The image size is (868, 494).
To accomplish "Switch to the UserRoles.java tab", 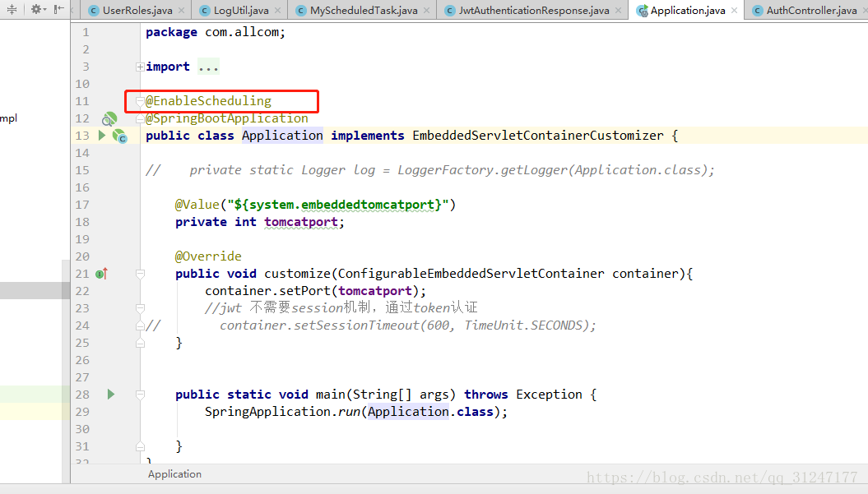I will (137, 10).
